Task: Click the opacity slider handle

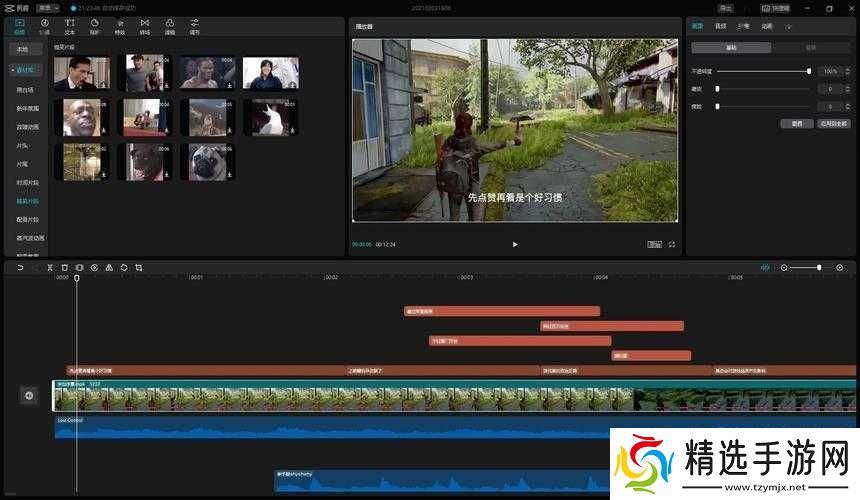Action: [809, 72]
